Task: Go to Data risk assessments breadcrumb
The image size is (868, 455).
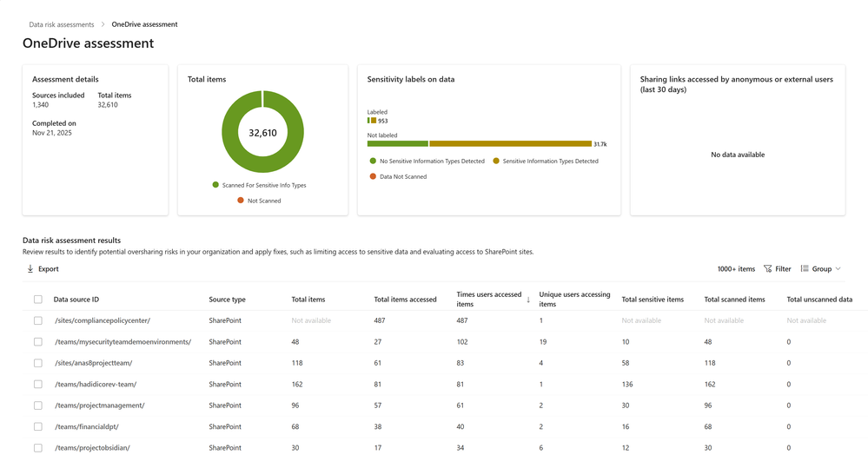Action: click(62, 24)
